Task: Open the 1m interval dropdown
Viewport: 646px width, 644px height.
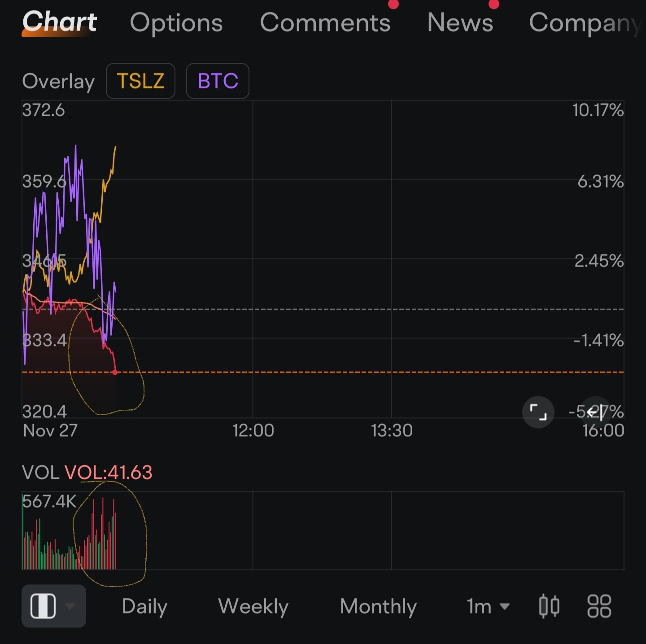Action: pos(488,606)
